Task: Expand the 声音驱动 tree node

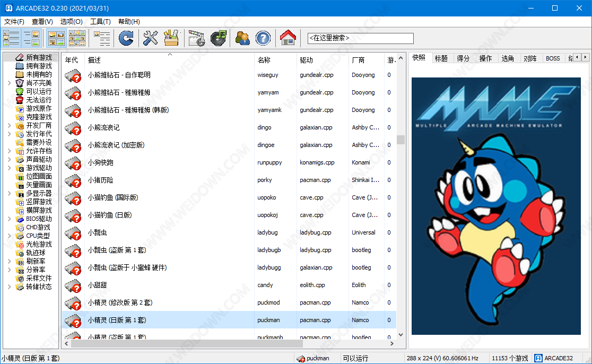Action: pos(10,159)
